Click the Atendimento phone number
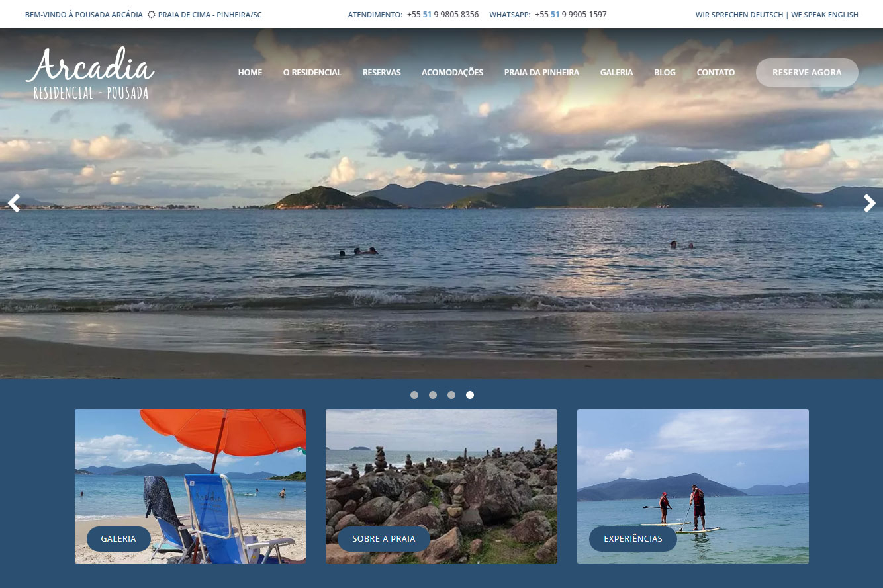Viewport: 883px width, 588px height. [x=443, y=15]
